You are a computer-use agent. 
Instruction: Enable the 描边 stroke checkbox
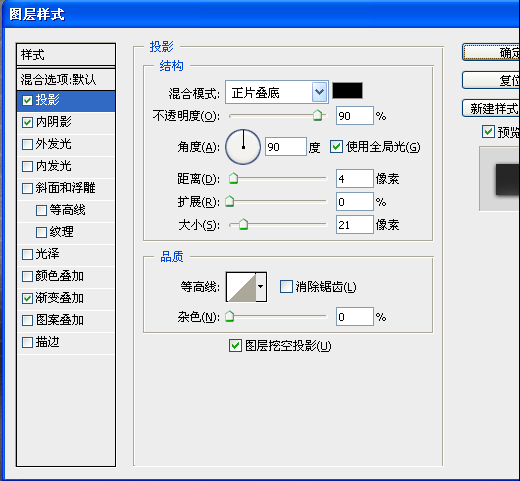coord(27,342)
